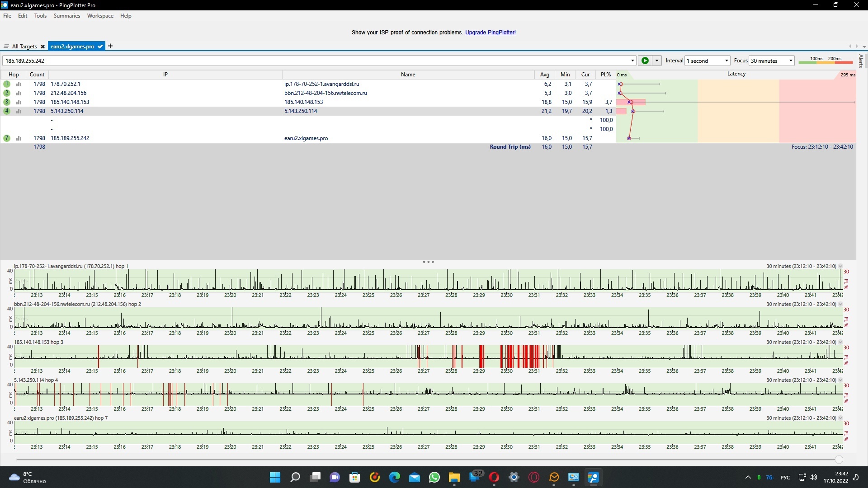The image size is (868, 488).
Task: Expand the target address history dropdown
Action: [632, 61]
